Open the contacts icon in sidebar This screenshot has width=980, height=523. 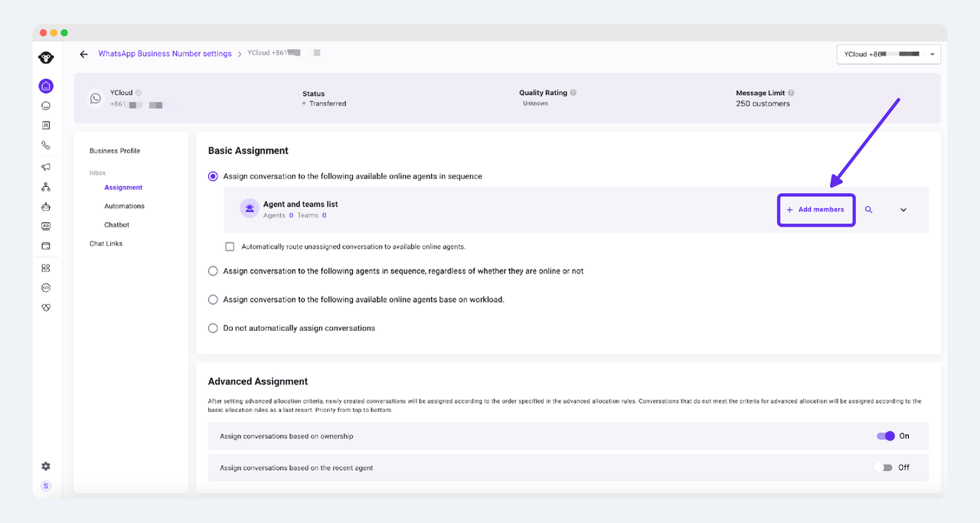pos(46,126)
